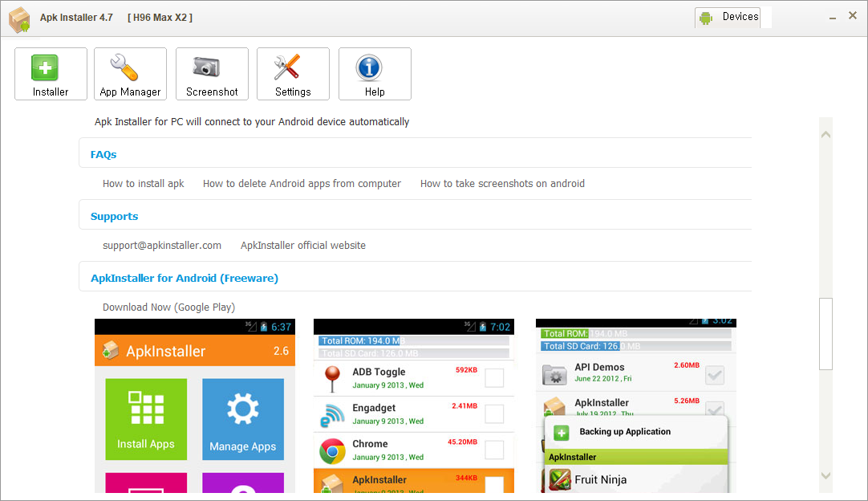Click the Engadget app icon

(332, 415)
